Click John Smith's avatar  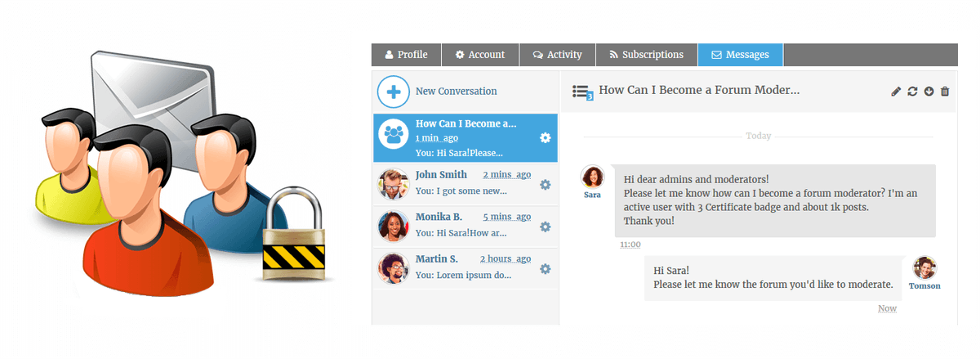point(394,183)
